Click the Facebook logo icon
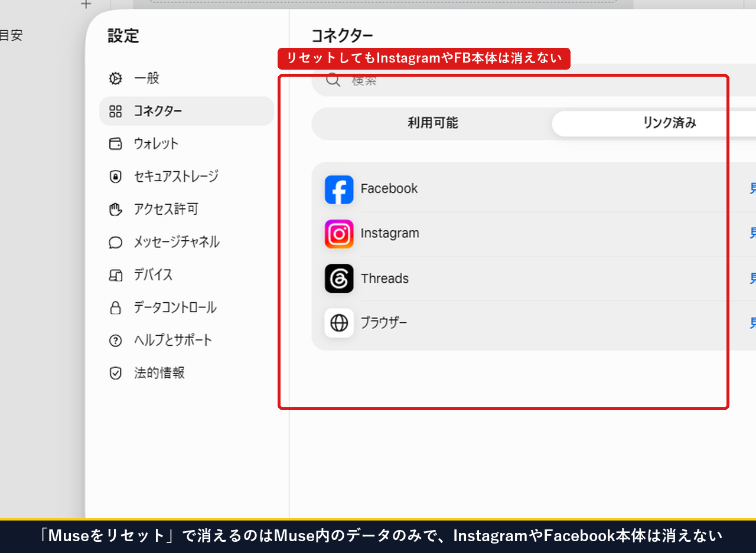Screen dimensions: 756x553 tap(339, 189)
